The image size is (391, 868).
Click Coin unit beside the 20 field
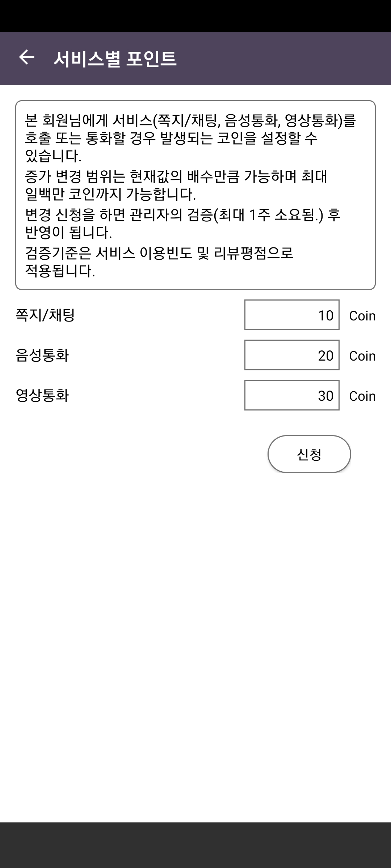click(362, 356)
